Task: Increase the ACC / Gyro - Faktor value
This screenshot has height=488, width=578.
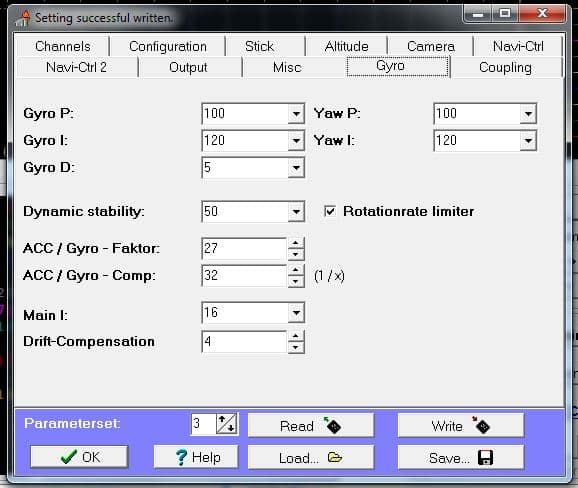Action: tap(296, 243)
